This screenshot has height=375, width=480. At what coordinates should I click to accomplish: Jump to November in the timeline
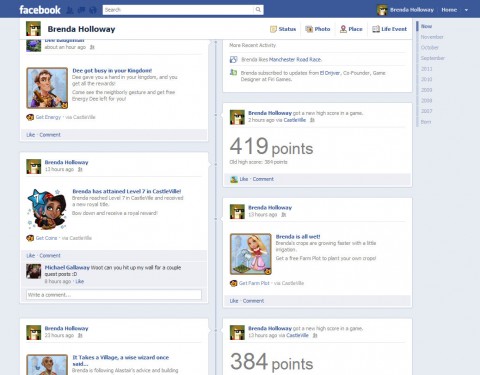[x=432, y=37]
